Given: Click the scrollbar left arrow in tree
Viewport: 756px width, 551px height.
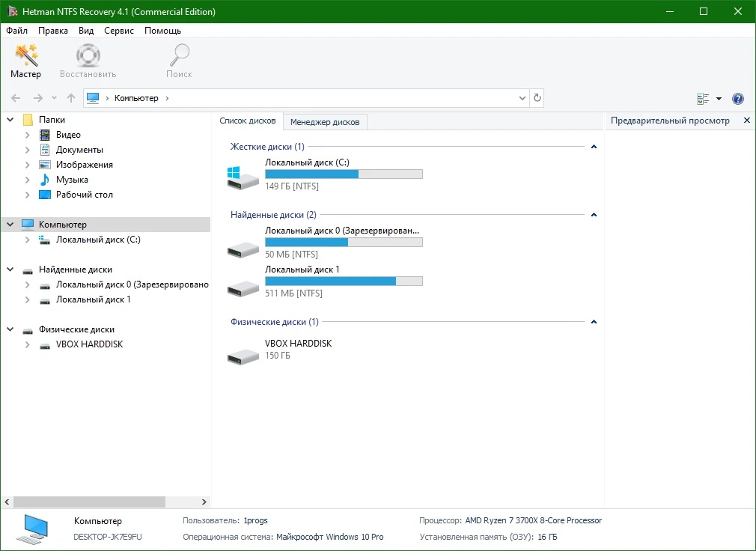Looking at the screenshot, I should [7, 502].
